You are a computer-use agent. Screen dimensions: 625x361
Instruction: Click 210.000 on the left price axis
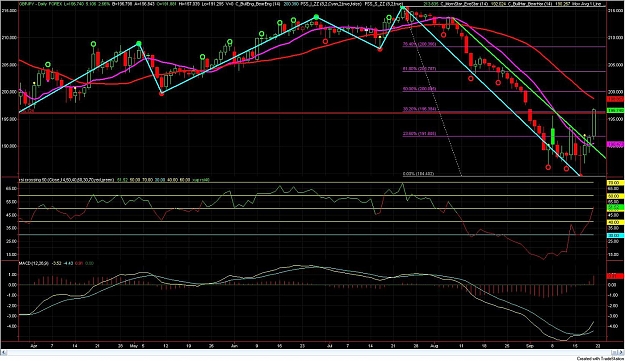tap(10, 38)
